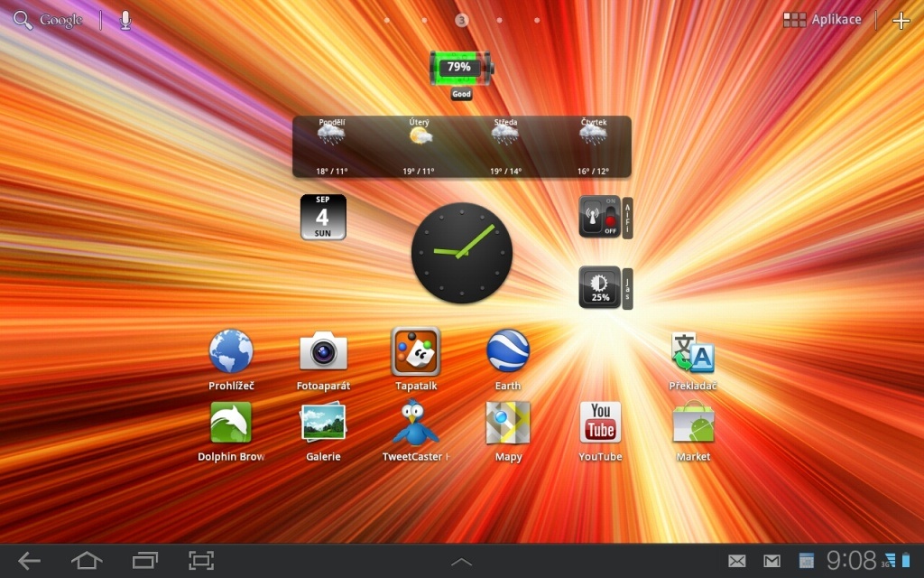
Task: Open the SEP 4 calendar widget
Action: point(323,217)
